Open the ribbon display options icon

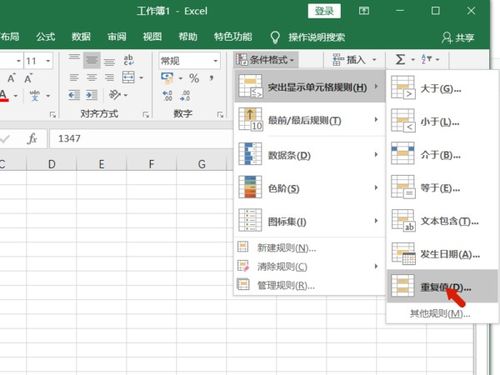(x=364, y=11)
